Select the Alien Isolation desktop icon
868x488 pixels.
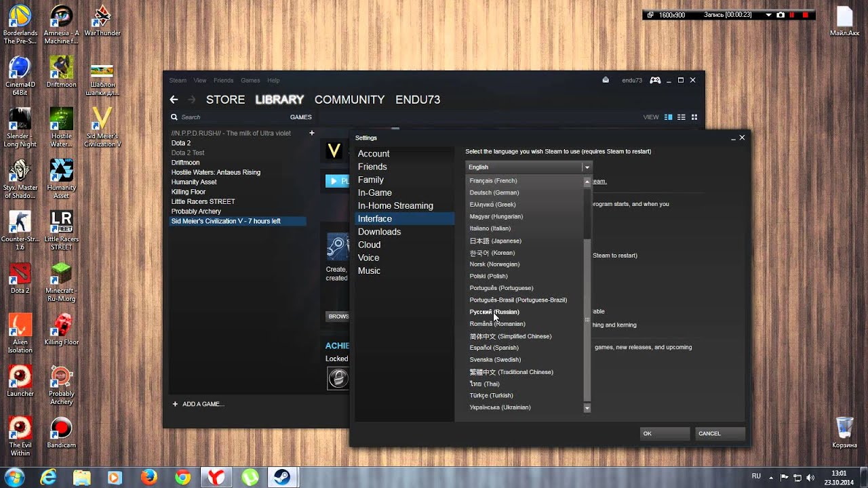tap(20, 333)
